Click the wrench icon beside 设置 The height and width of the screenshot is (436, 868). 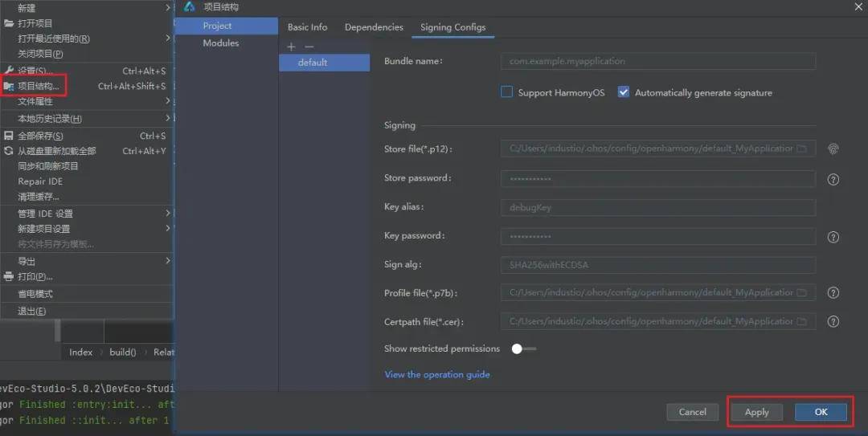[8, 71]
